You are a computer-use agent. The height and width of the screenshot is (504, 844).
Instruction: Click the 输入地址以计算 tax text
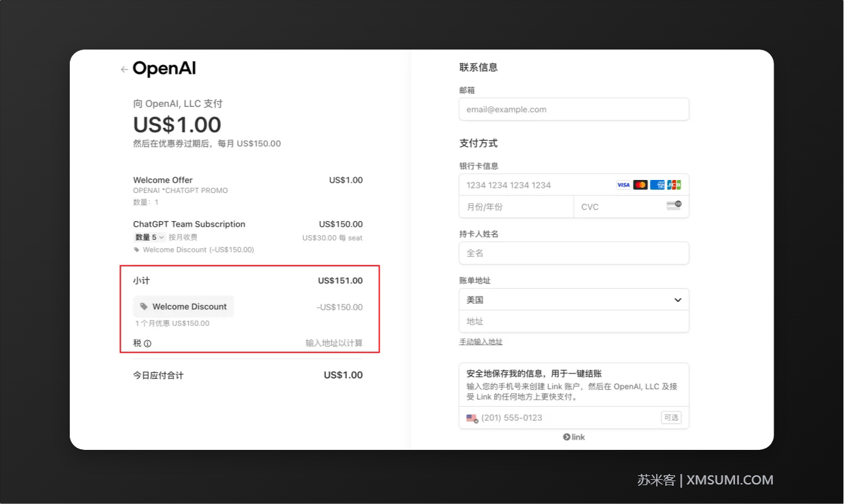[x=334, y=343]
